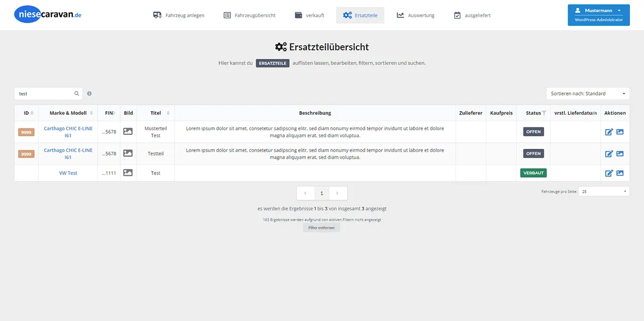Click the search magnifier icon
The width and height of the screenshot is (644, 321).
pyautogui.click(x=77, y=94)
